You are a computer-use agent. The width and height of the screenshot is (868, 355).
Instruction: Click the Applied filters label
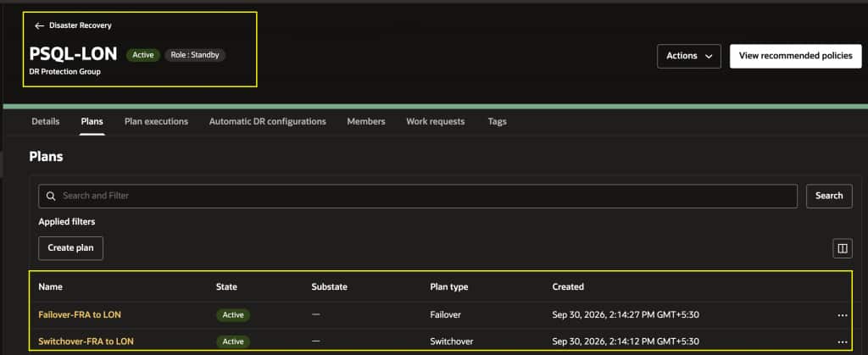coord(66,222)
